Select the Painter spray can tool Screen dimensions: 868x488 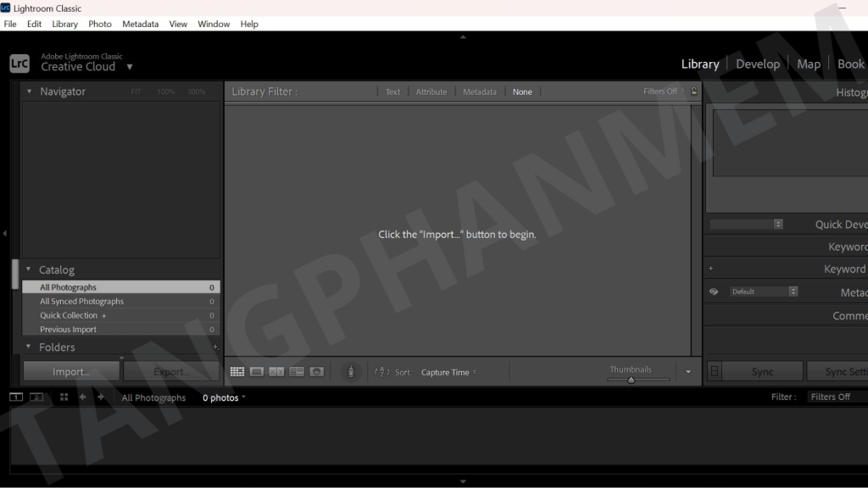pyautogui.click(x=351, y=372)
